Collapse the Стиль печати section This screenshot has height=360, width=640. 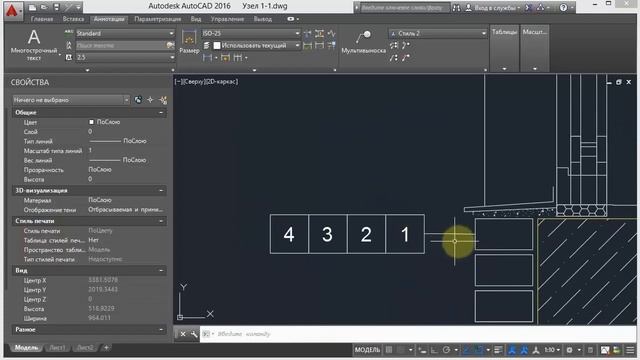(161, 221)
